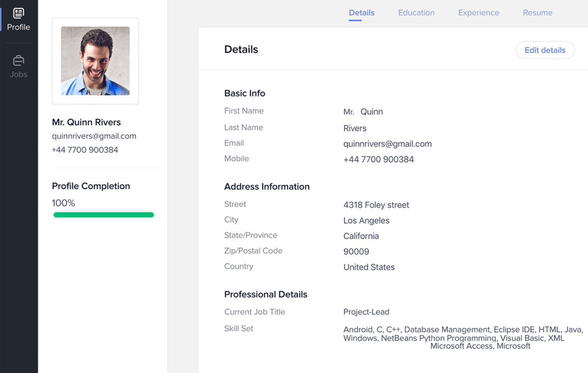Open the Jobs briefcase icon in sidebar

(x=19, y=61)
